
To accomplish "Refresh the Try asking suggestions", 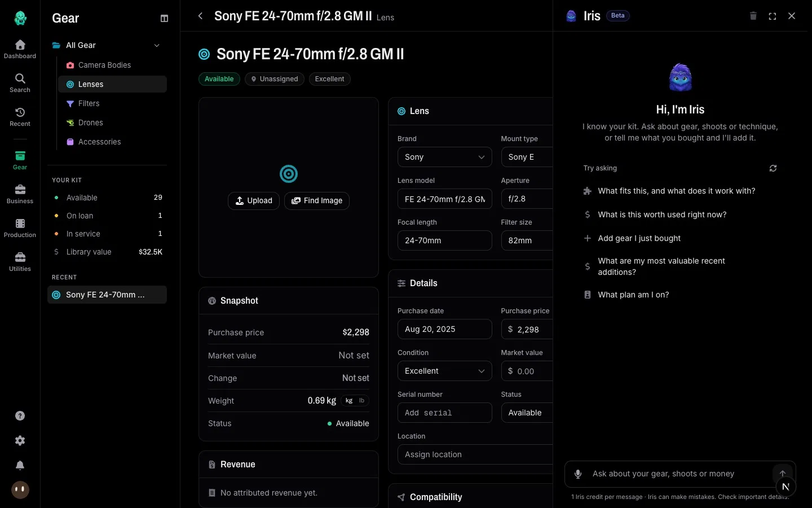I will tap(773, 168).
